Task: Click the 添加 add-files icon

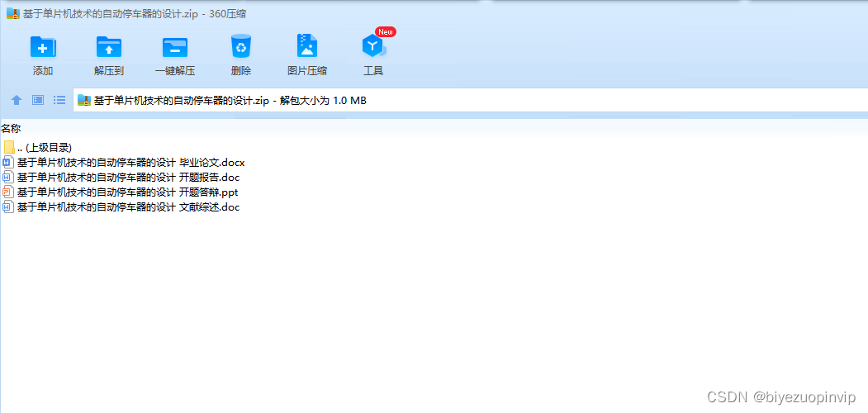Action: click(x=43, y=46)
